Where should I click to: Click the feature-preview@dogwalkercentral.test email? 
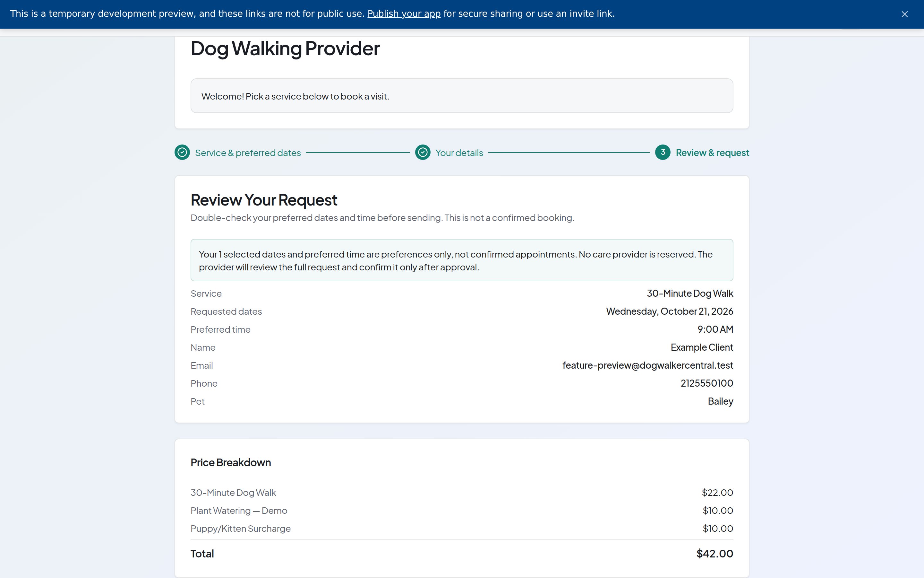point(647,365)
